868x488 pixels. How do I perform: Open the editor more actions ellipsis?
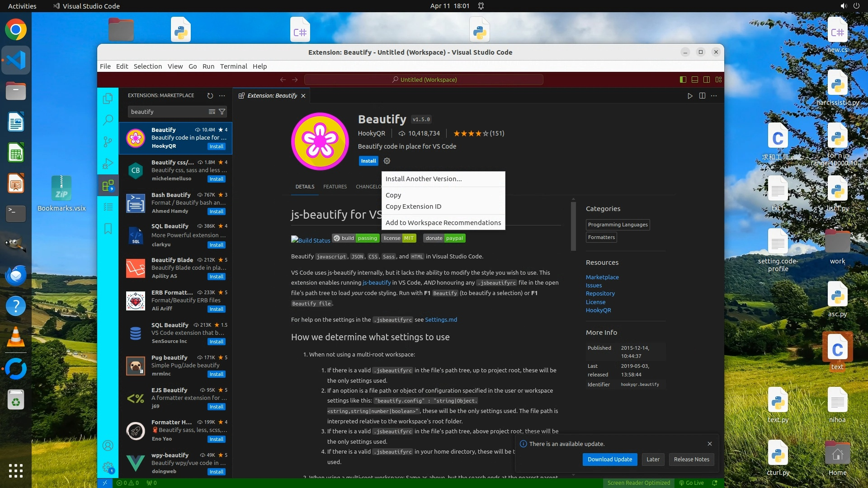pyautogui.click(x=714, y=96)
